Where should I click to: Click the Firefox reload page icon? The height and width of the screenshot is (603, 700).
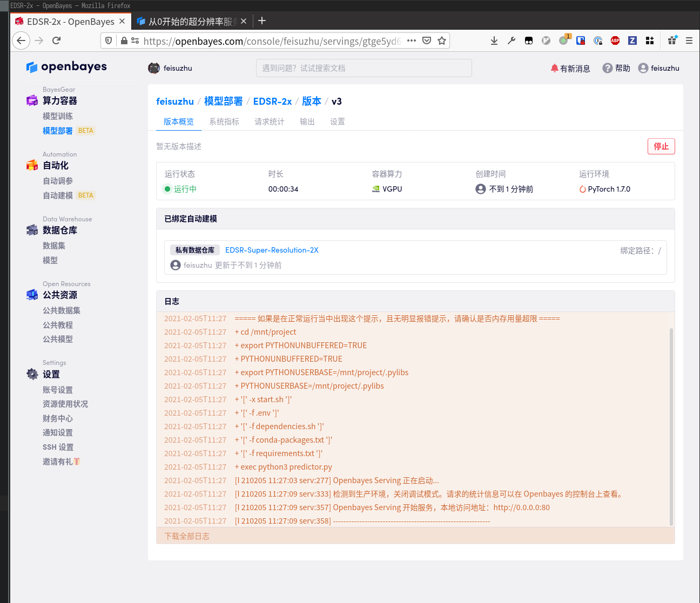[x=56, y=40]
